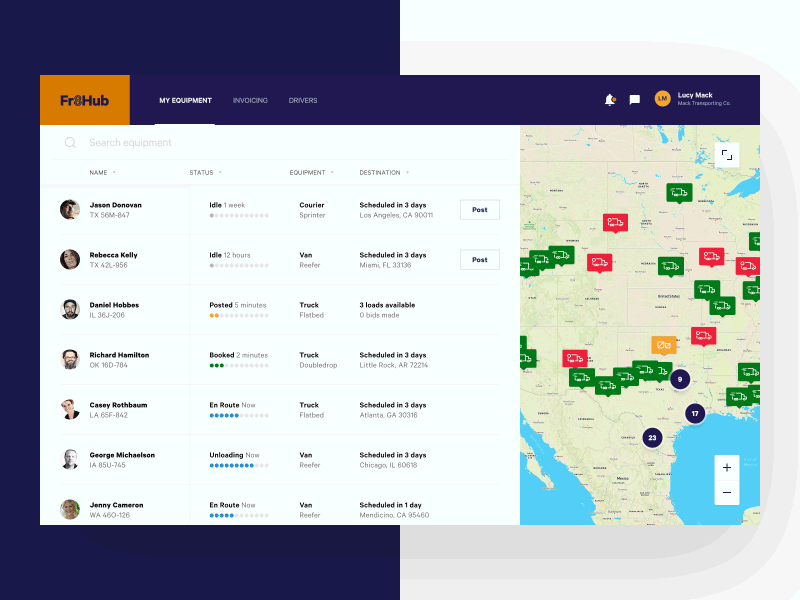Click license plate 'OK 16D-784'

pos(108,365)
